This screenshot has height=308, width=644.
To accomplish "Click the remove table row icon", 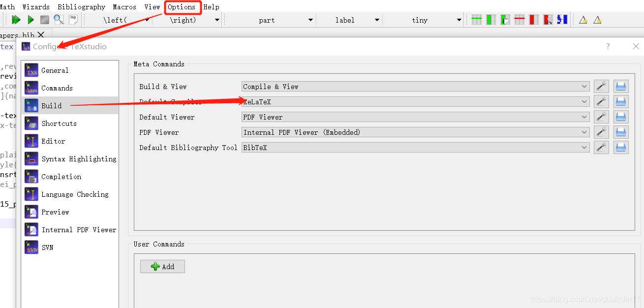I will click(x=520, y=20).
